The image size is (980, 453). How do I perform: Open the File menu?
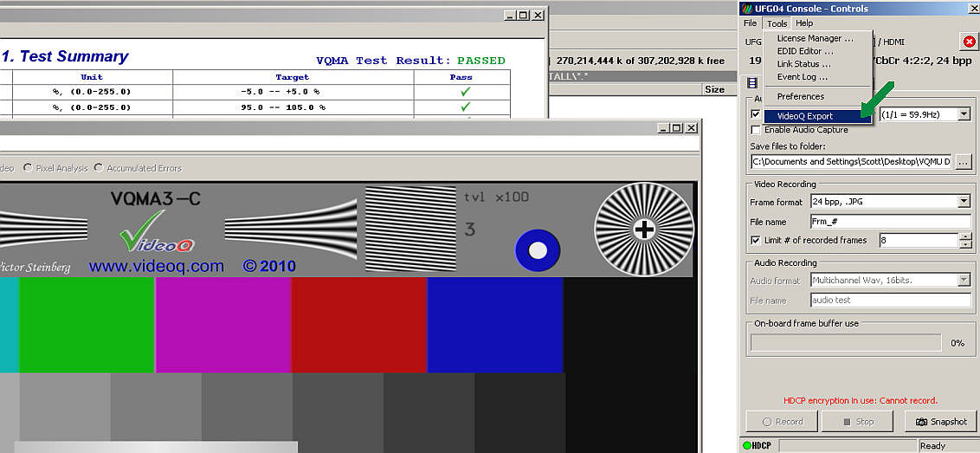click(x=750, y=23)
